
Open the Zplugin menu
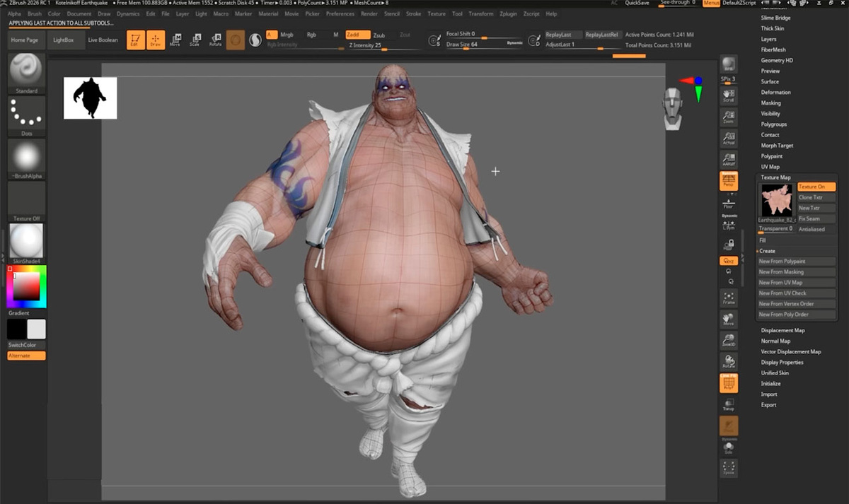coord(507,13)
